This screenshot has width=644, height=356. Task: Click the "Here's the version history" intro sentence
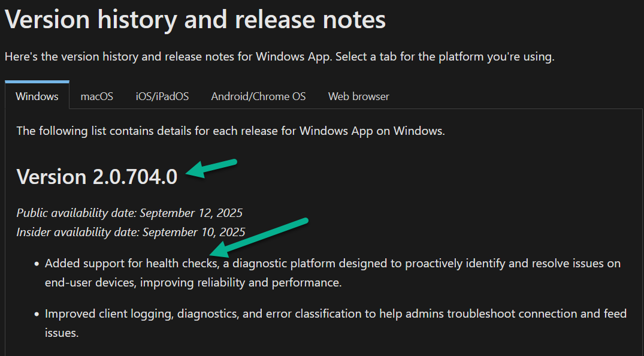(279, 57)
